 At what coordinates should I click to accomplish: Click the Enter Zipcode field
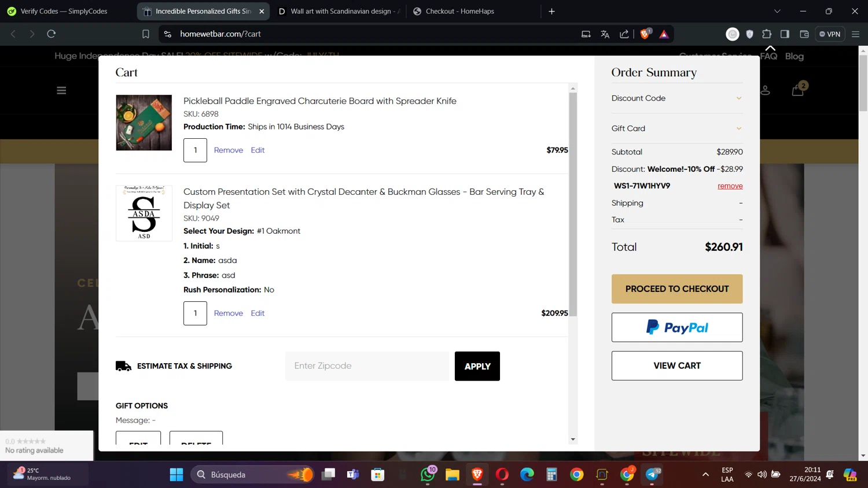367,366
